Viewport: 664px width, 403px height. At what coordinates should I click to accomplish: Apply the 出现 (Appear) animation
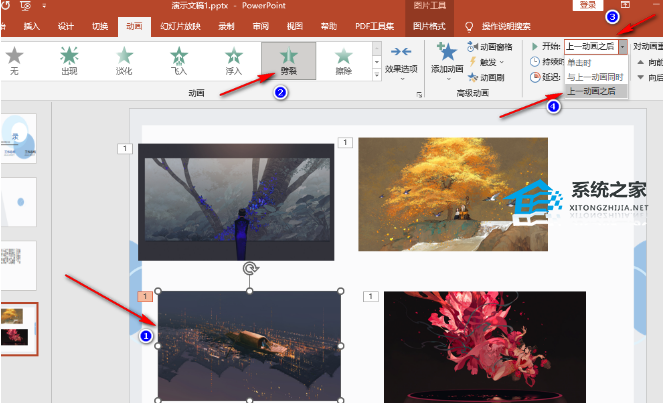tap(69, 61)
